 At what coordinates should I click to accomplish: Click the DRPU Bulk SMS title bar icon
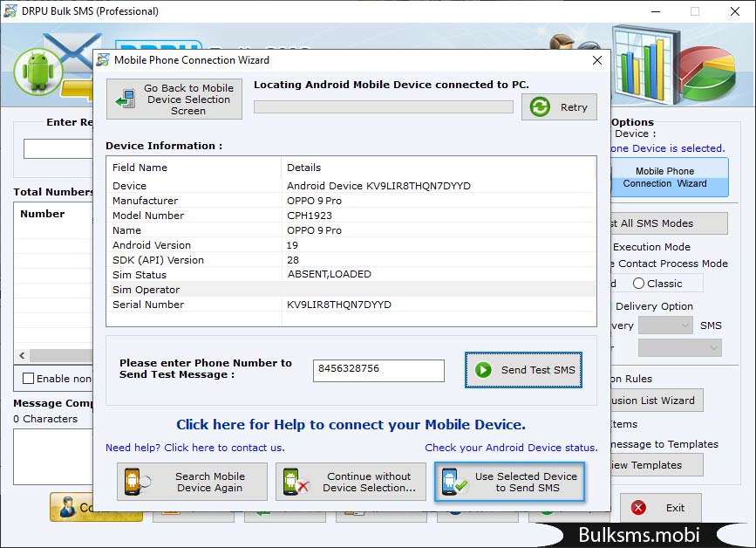tap(10, 10)
